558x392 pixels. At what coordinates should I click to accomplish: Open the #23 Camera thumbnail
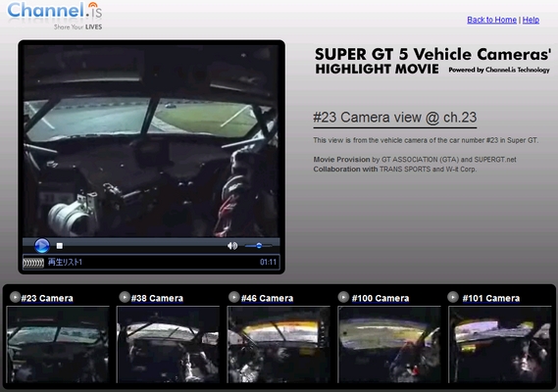click(x=58, y=344)
